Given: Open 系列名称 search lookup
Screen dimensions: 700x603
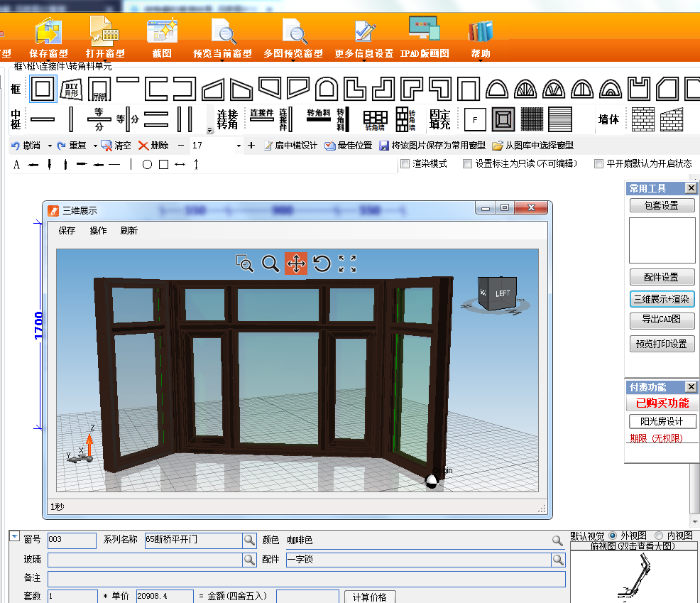Looking at the screenshot, I should (250, 540).
